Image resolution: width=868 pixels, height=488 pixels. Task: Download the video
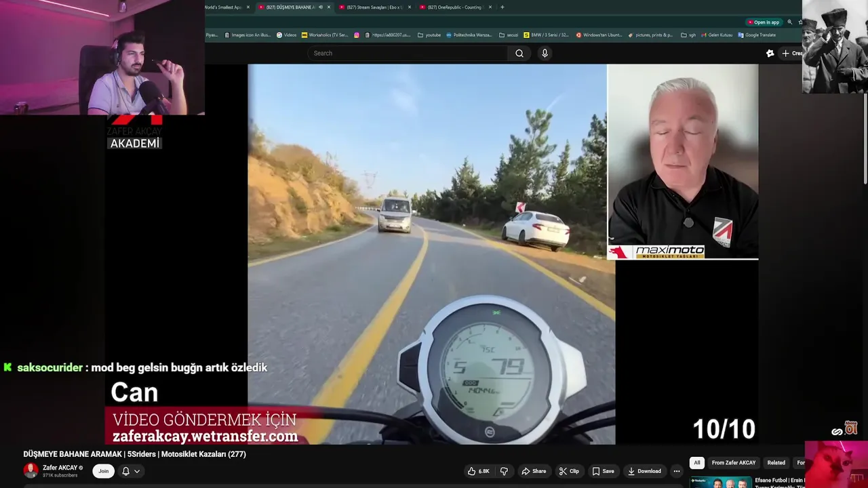click(644, 471)
